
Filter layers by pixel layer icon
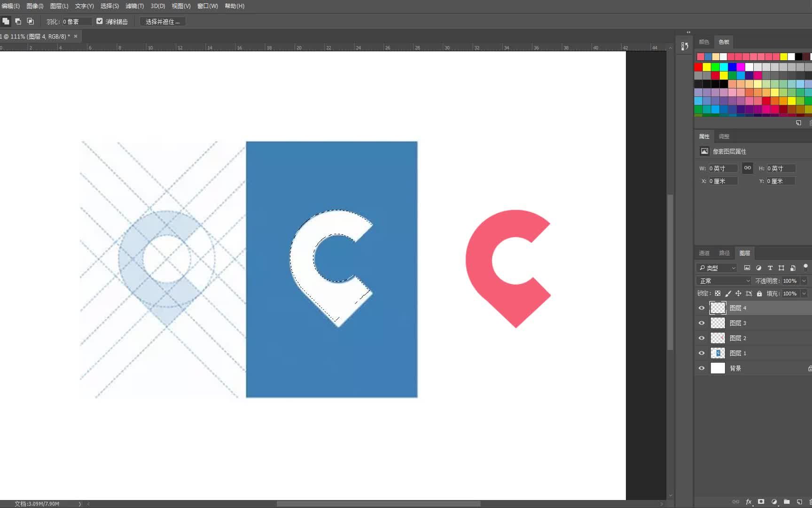pyautogui.click(x=747, y=268)
